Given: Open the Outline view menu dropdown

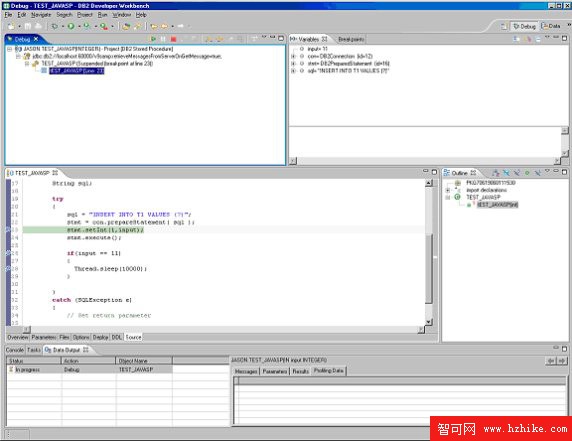Looking at the screenshot, I should point(547,171).
